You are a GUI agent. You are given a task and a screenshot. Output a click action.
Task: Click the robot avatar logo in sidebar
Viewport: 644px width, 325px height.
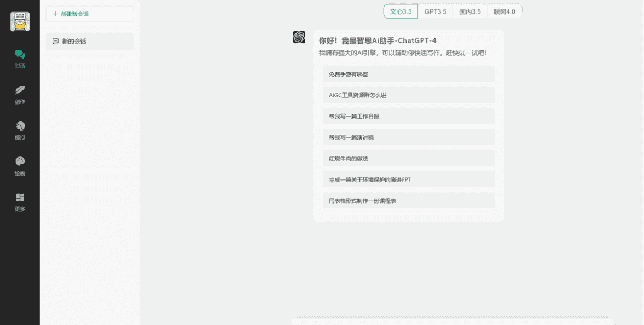pos(20,21)
